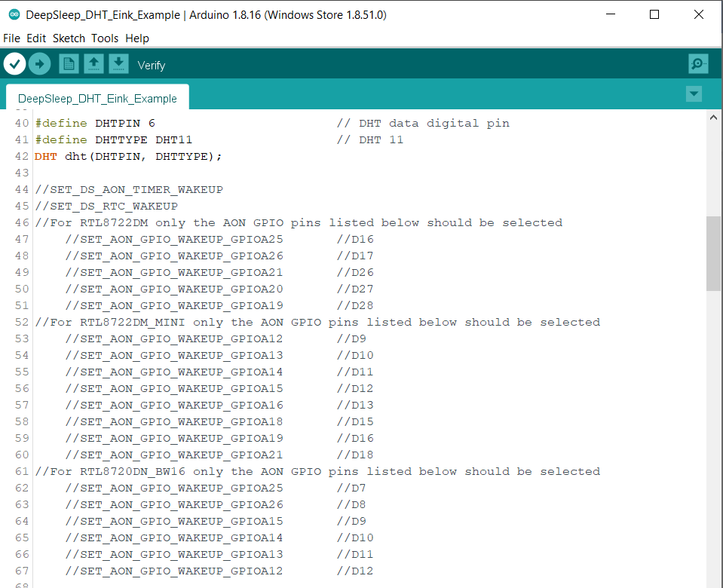The width and height of the screenshot is (723, 588).
Task: Open the tab options dropdown arrow
Action: pyautogui.click(x=694, y=94)
